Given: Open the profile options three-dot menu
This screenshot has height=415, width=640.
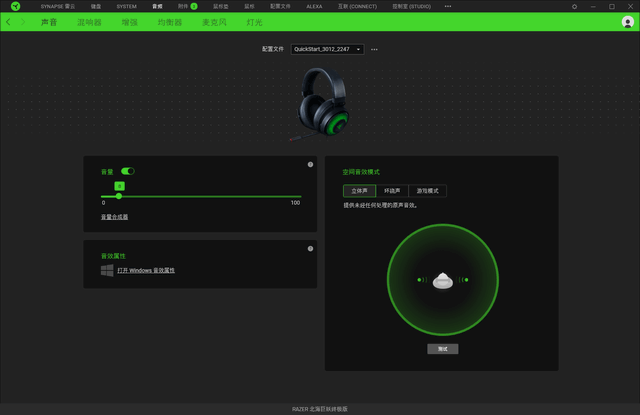Looking at the screenshot, I should pyautogui.click(x=374, y=49).
